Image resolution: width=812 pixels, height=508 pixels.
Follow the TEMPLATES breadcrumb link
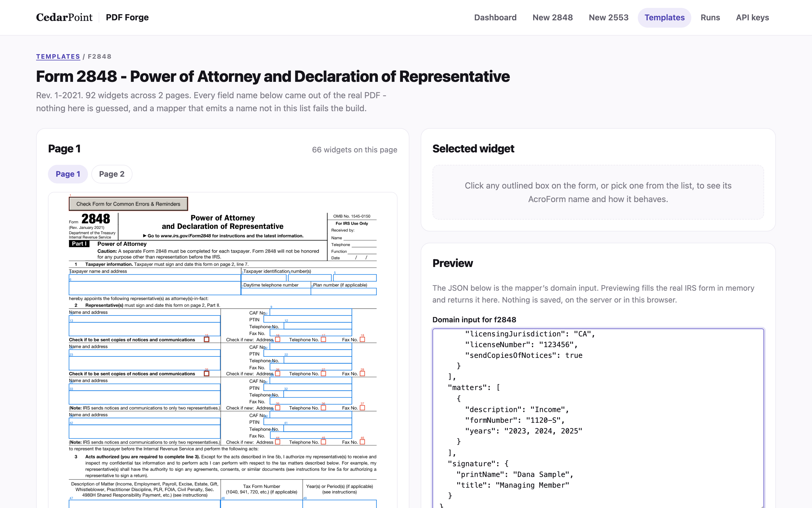(x=58, y=56)
